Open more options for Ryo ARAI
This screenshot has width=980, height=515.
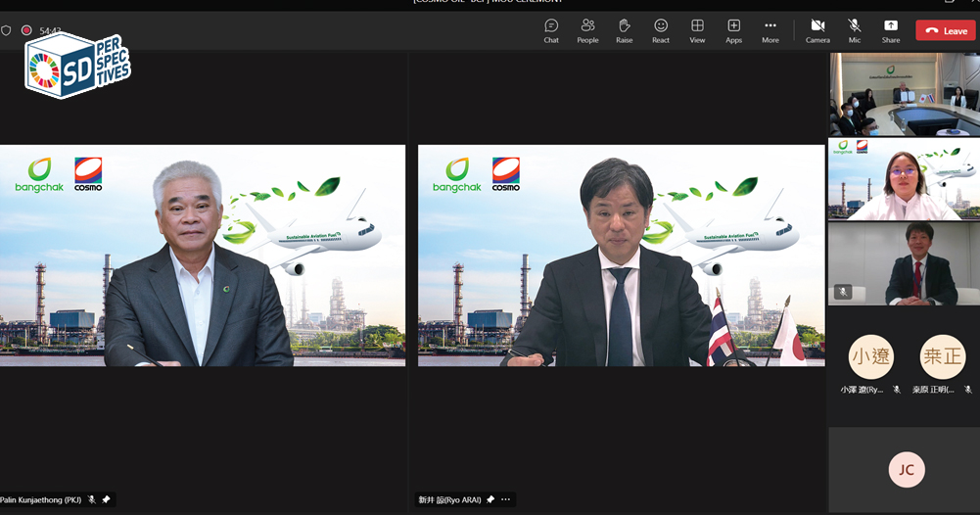click(505, 499)
